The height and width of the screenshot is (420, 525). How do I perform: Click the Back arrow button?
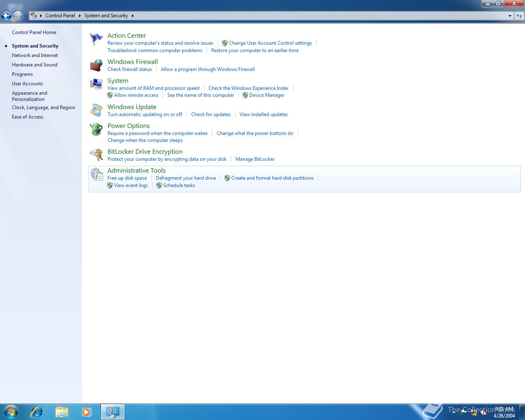click(6, 16)
